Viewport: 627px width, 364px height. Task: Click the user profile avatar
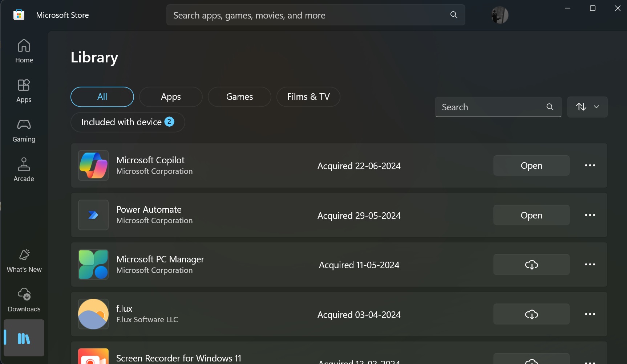[500, 15]
